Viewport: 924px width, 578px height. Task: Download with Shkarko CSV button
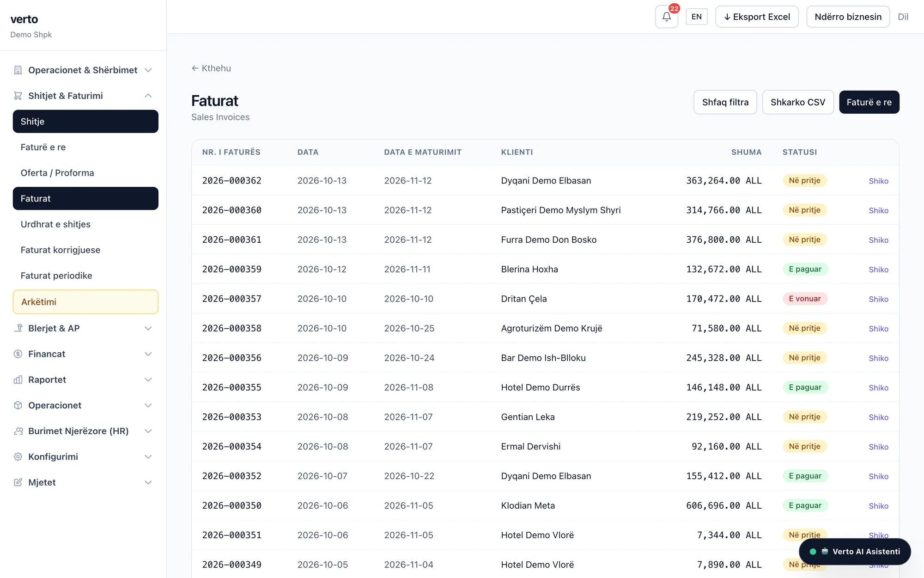798,102
